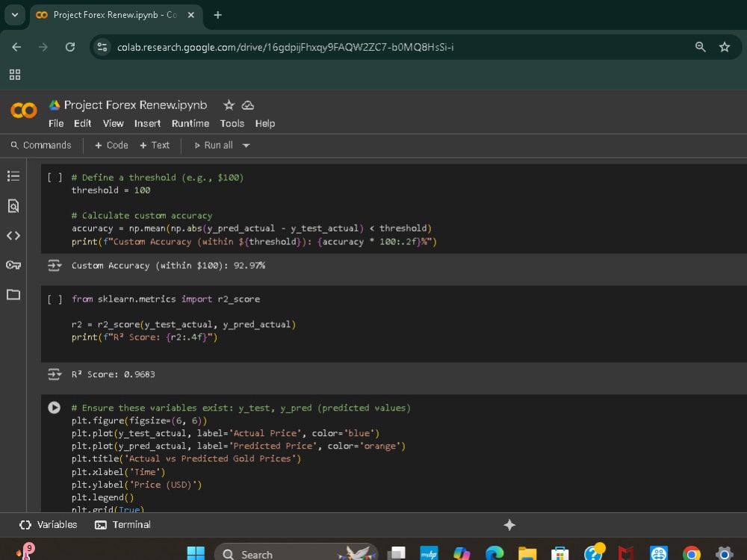Run the r2_score import cell

[x=55, y=299]
